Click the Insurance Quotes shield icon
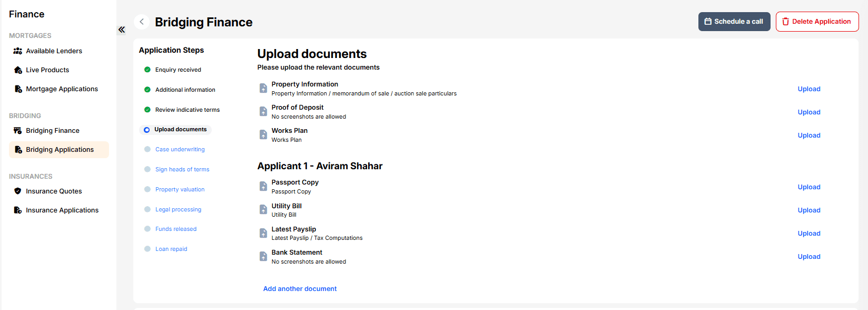The height and width of the screenshot is (310, 868). pos(18,191)
